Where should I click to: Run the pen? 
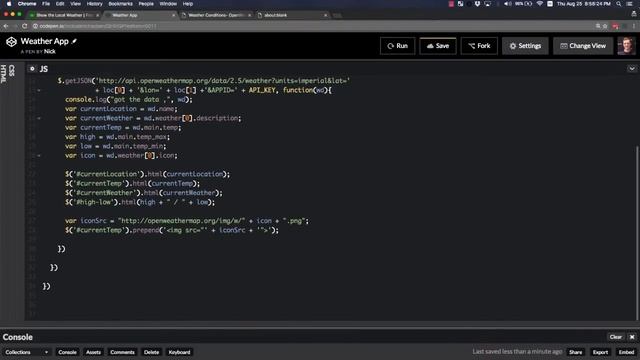click(398, 46)
